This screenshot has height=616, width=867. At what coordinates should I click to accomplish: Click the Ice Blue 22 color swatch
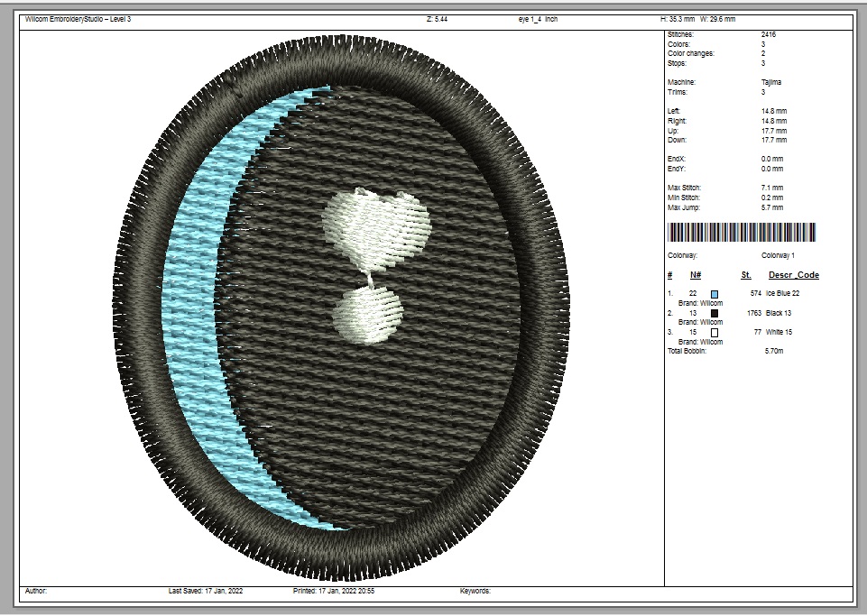pyautogui.click(x=715, y=295)
